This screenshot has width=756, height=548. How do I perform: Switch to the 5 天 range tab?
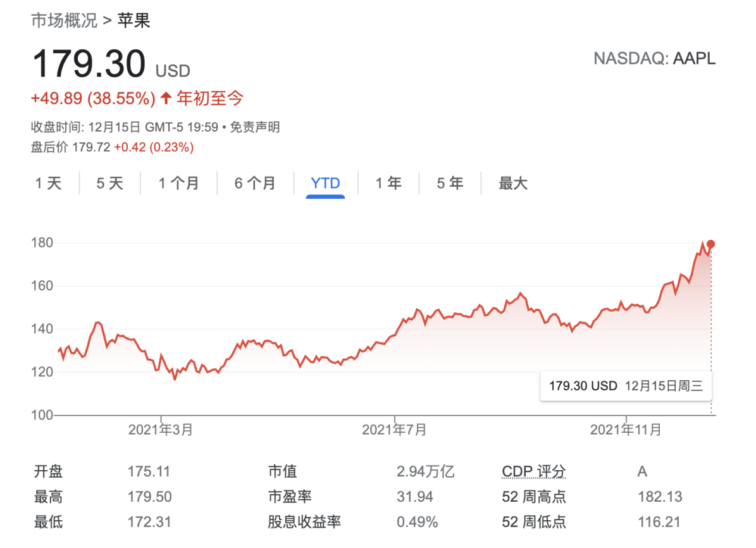pyautogui.click(x=109, y=184)
